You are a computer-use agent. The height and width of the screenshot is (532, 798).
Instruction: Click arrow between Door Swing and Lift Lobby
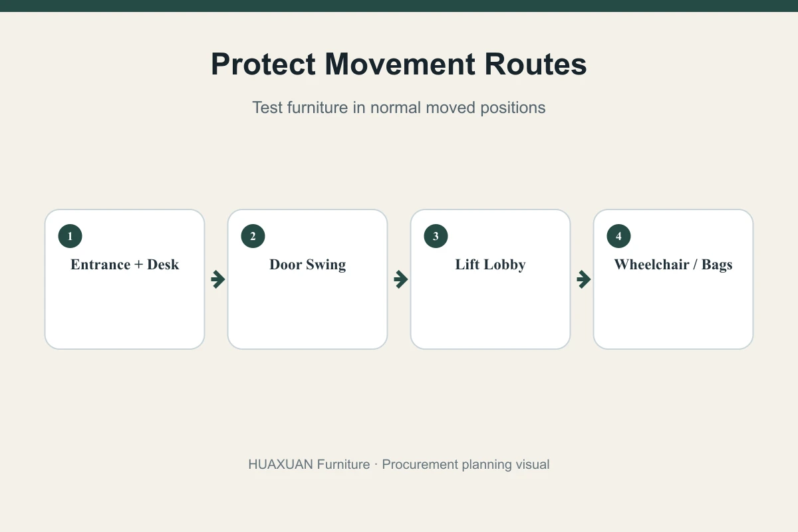coord(401,279)
